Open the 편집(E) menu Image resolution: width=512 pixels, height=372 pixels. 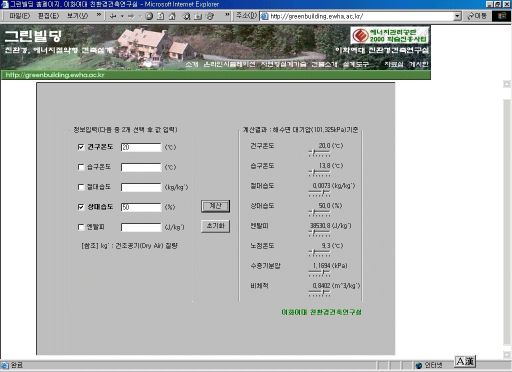point(48,16)
